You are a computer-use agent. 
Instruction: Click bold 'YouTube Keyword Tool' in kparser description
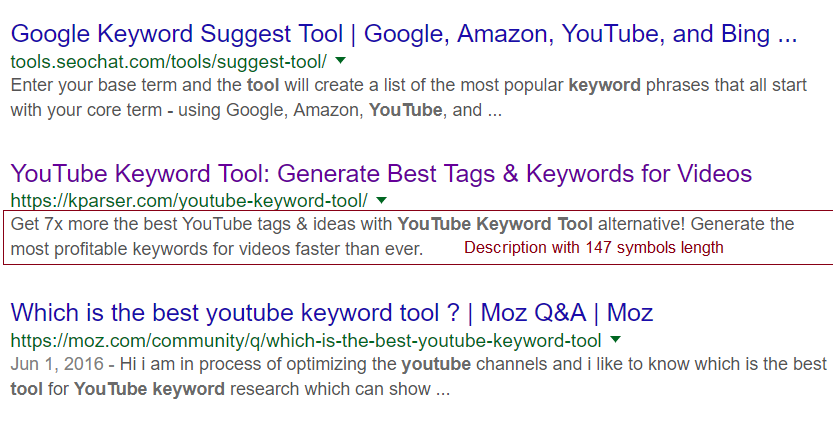coord(495,224)
